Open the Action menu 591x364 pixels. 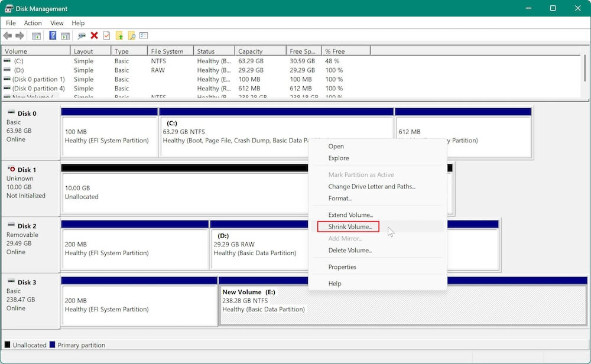[x=33, y=22]
